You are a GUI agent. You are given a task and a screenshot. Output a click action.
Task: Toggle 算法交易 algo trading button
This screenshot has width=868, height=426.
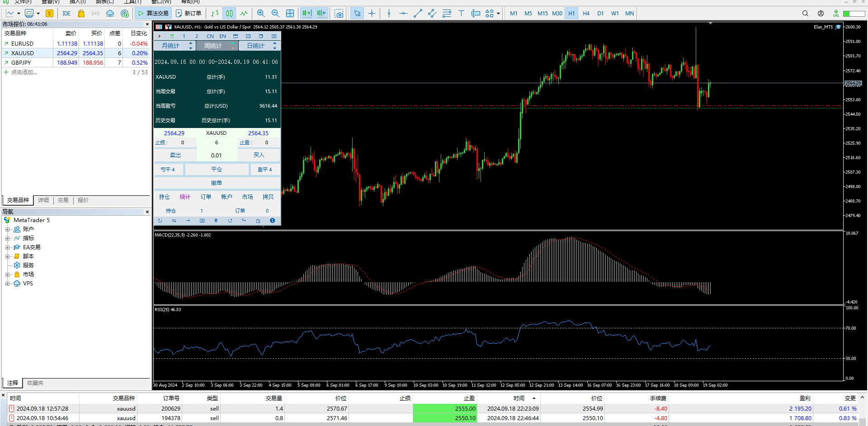153,14
